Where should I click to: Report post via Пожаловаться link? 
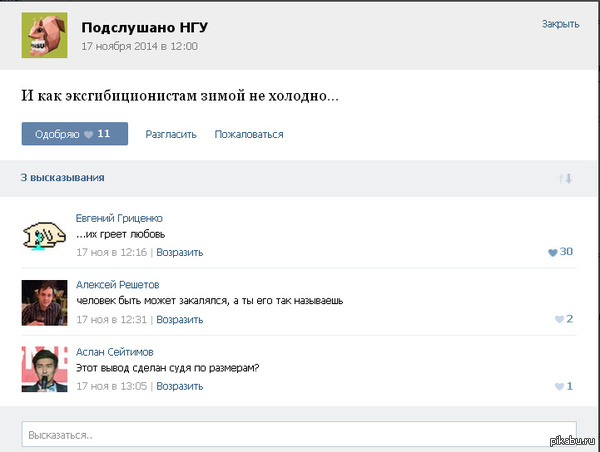(x=248, y=134)
